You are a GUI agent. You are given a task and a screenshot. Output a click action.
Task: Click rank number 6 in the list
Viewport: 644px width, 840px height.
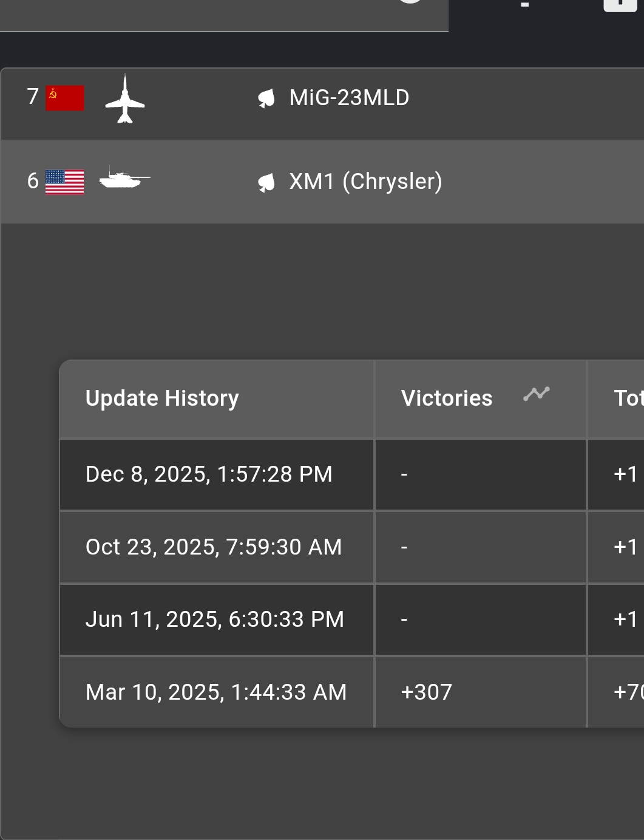coord(33,181)
